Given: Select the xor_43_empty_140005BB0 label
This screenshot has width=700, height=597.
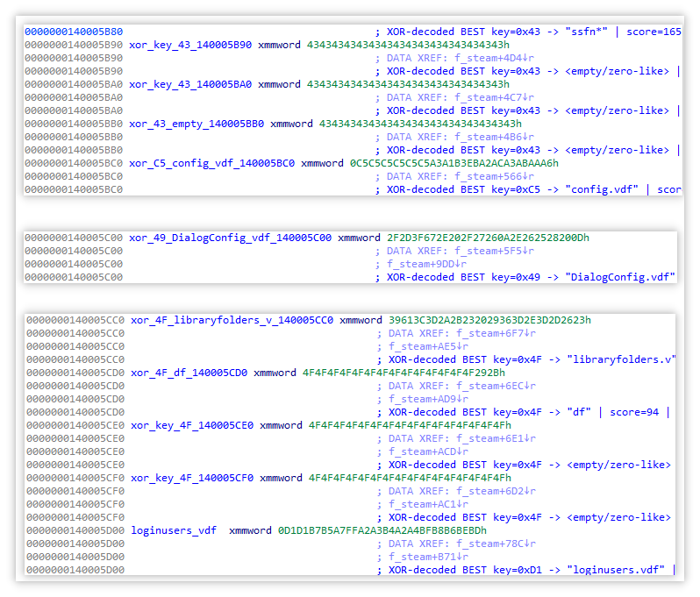Looking at the screenshot, I should point(196,124).
